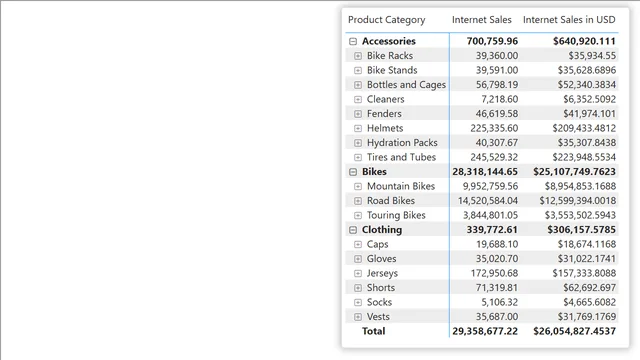The width and height of the screenshot is (640, 360).
Task: Collapse the Accessories category
Action: [353, 41]
